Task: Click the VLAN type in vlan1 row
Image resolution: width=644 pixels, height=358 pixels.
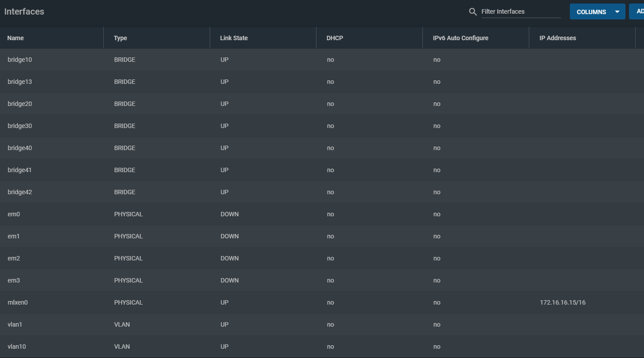Action: (x=122, y=324)
